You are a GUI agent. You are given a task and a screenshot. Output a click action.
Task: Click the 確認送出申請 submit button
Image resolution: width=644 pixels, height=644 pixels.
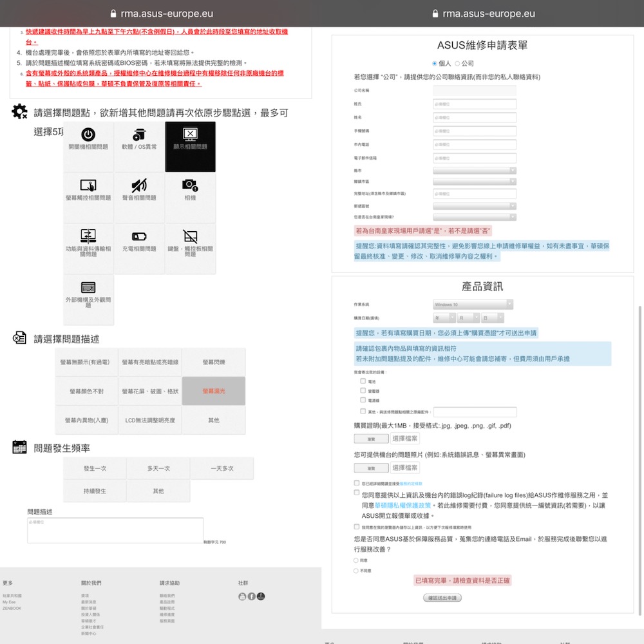(442, 598)
